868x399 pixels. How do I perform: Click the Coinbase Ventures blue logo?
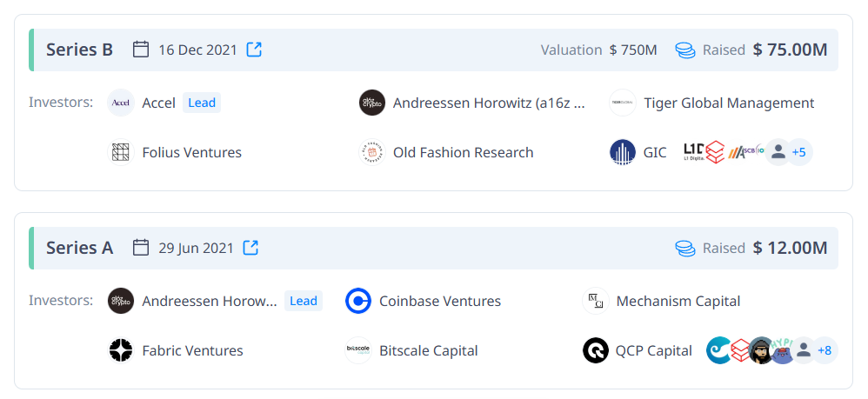tap(358, 301)
